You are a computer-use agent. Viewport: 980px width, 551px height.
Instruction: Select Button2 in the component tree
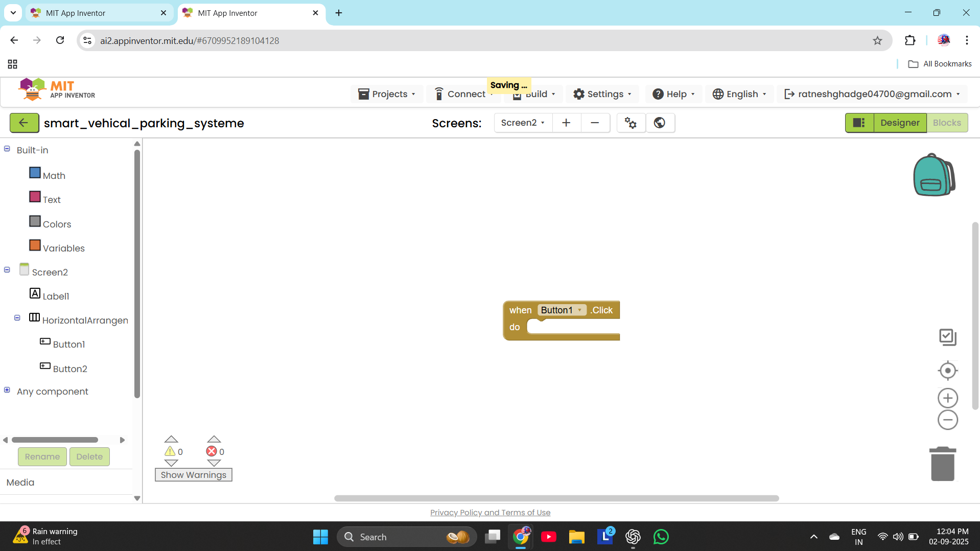click(x=70, y=369)
